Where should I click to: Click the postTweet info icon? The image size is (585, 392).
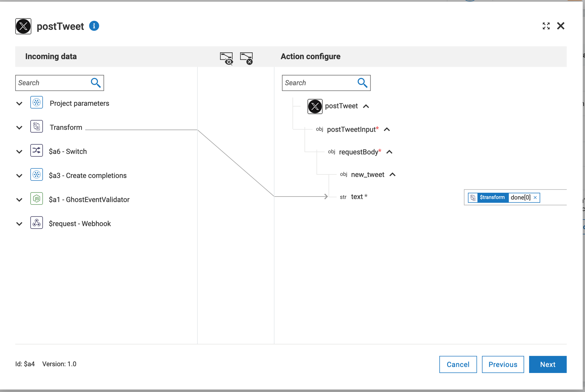pyautogui.click(x=94, y=26)
